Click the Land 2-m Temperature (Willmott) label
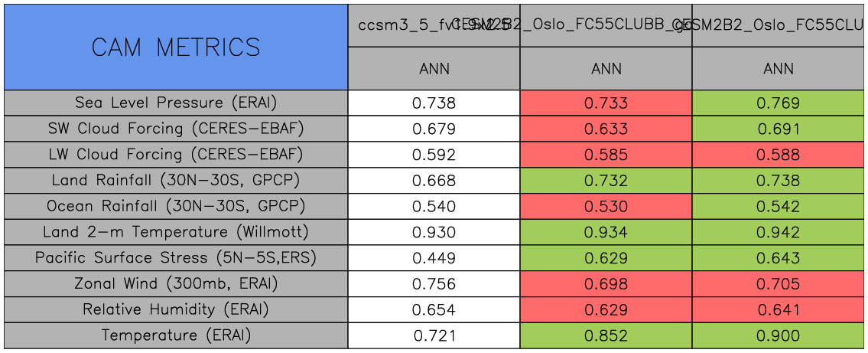This screenshot has width=868, height=353. pyautogui.click(x=176, y=232)
